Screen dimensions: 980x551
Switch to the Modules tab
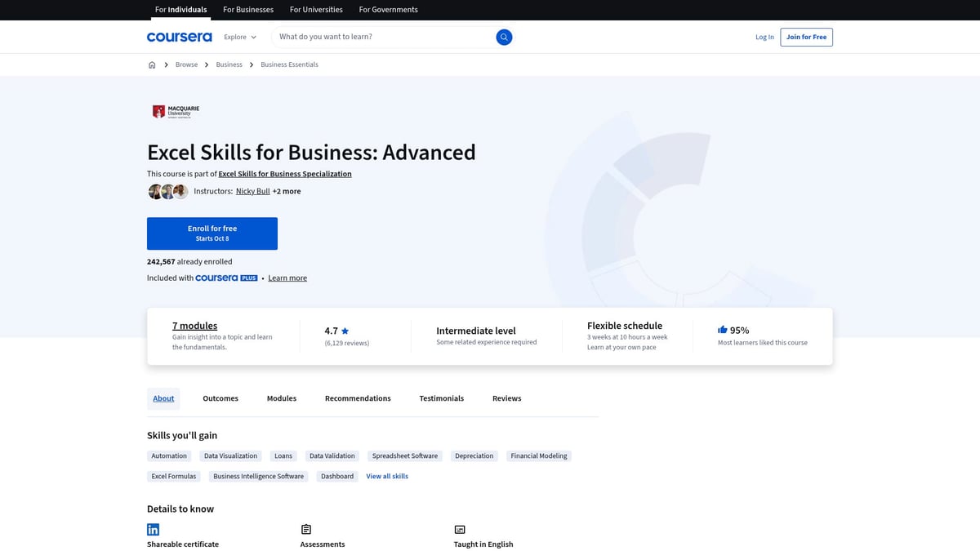tap(281, 398)
